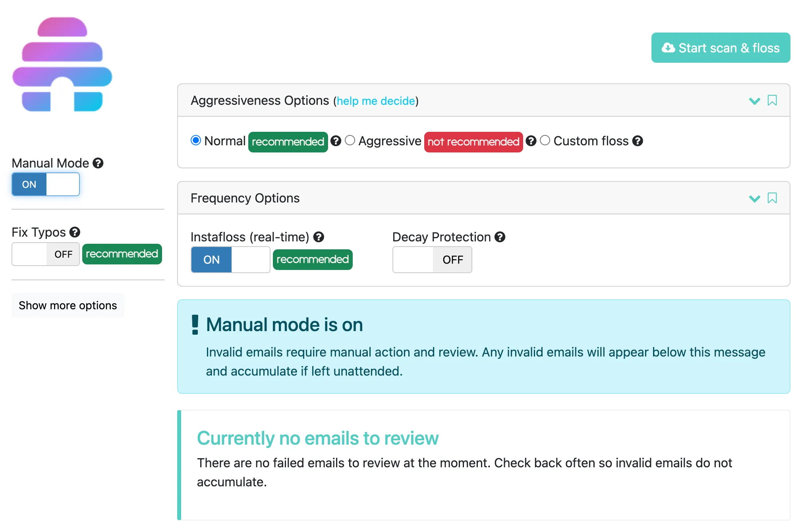Click Start scan & floss button
Image resolution: width=800 pixels, height=532 pixels.
pos(721,48)
